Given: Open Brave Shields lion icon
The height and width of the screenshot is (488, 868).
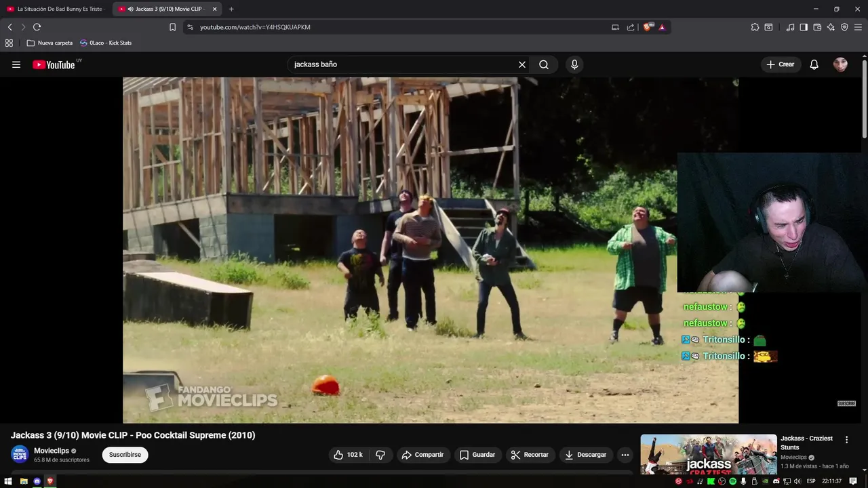Looking at the screenshot, I should (648, 27).
